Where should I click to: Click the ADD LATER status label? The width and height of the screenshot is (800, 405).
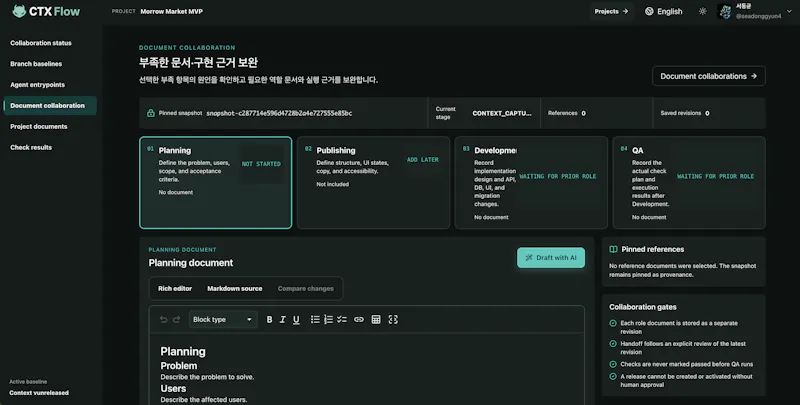tap(423, 160)
